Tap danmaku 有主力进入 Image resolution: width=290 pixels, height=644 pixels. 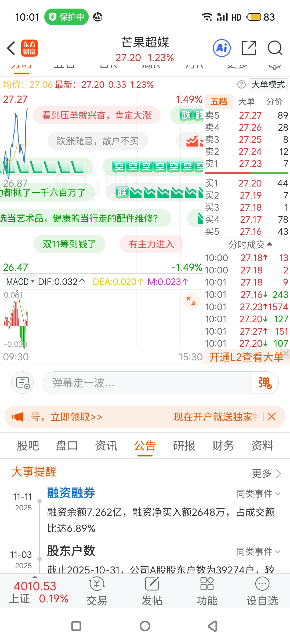tap(151, 244)
